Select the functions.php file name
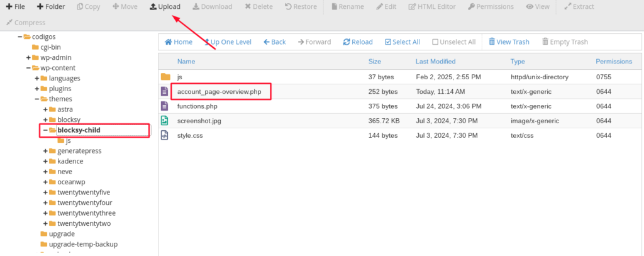 click(197, 106)
